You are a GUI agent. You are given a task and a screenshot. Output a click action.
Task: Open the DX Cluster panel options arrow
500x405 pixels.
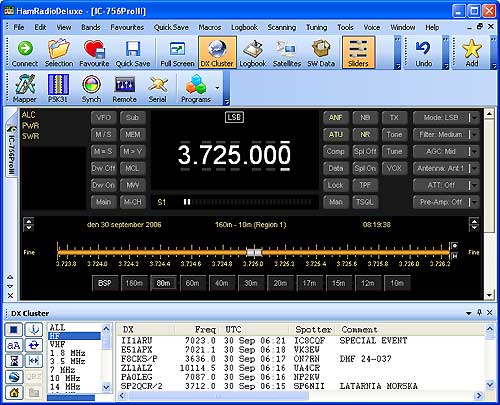[x=469, y=313]
